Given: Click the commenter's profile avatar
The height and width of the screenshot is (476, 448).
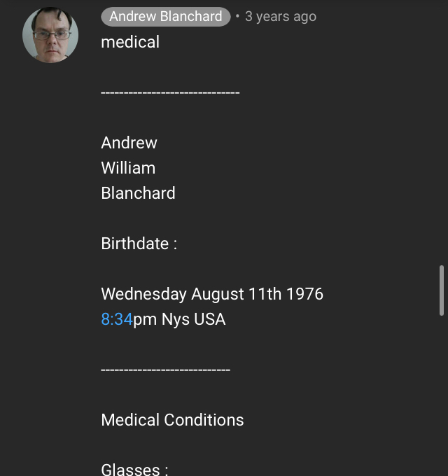Looking at the screenshot, I should pos(50,35).
